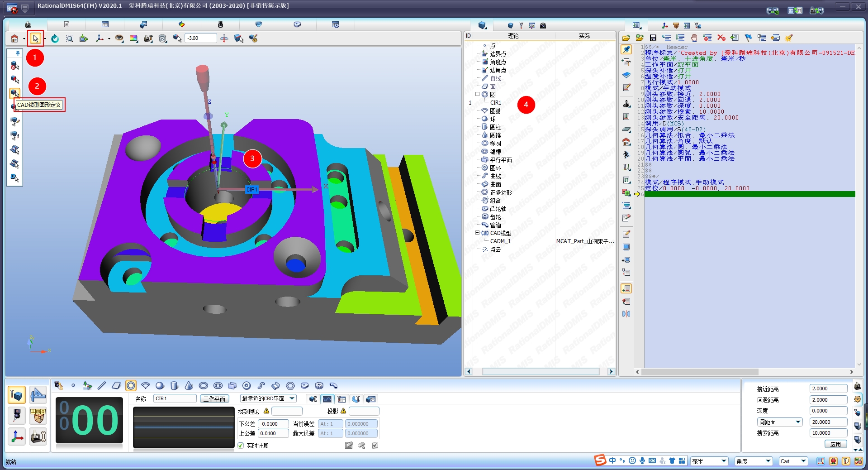Collapse the 圆 tree node
The image size is (868, 470).
point(477,94)
